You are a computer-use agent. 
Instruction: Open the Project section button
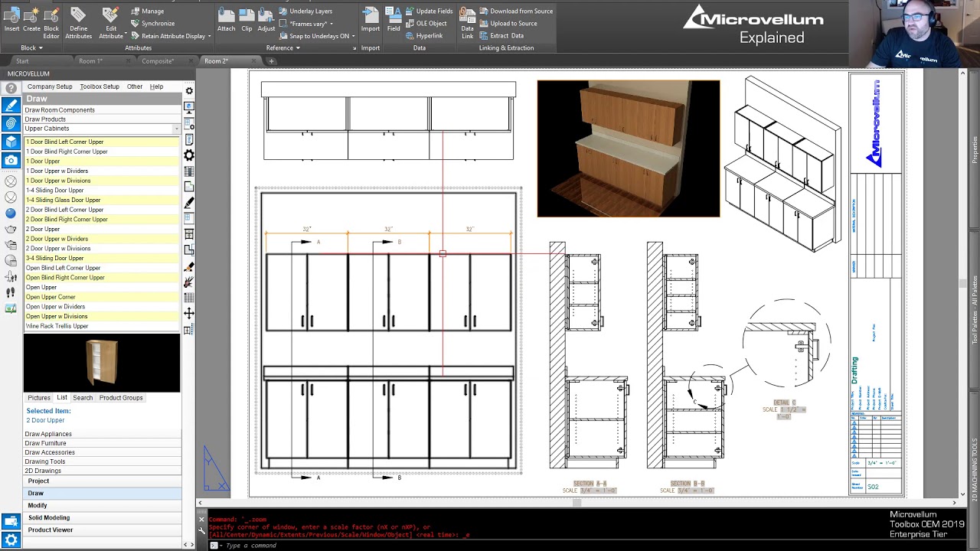pyautogui.click(x=102, y=481)
